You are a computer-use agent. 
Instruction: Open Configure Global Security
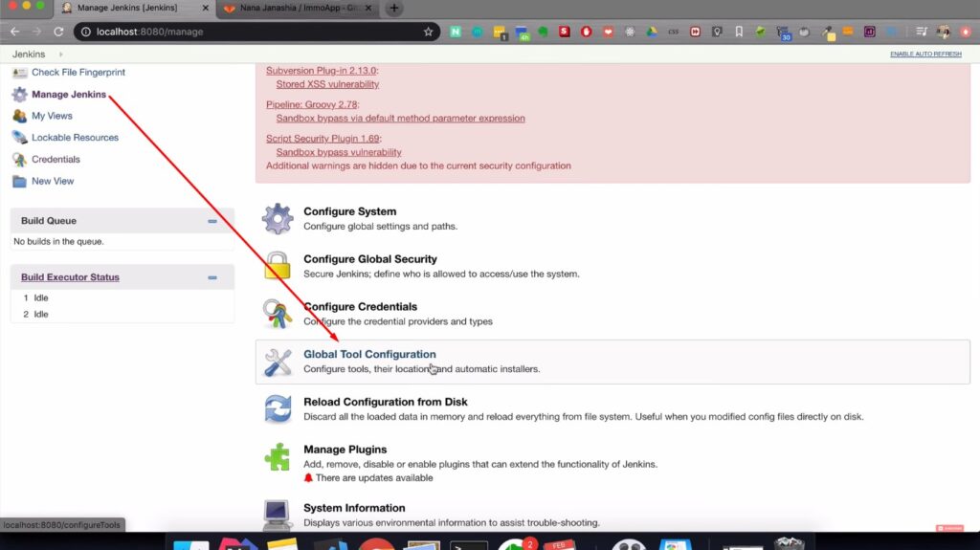(370, 259)
